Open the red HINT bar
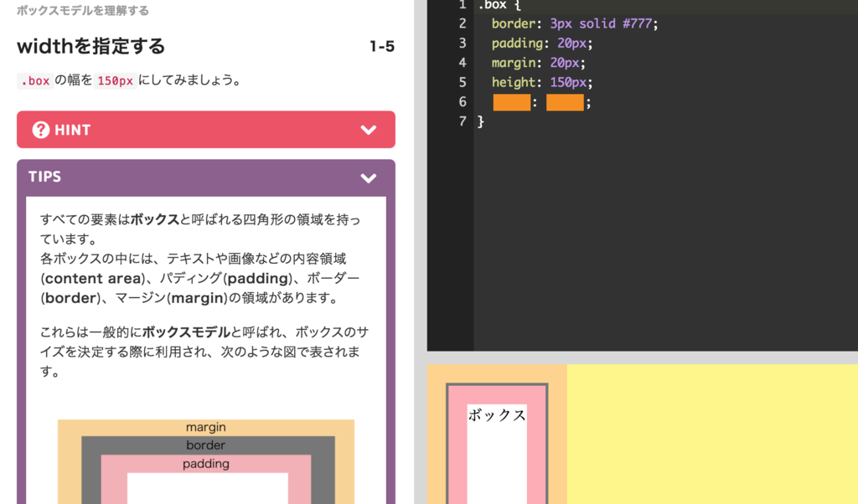 coord(206,130)
